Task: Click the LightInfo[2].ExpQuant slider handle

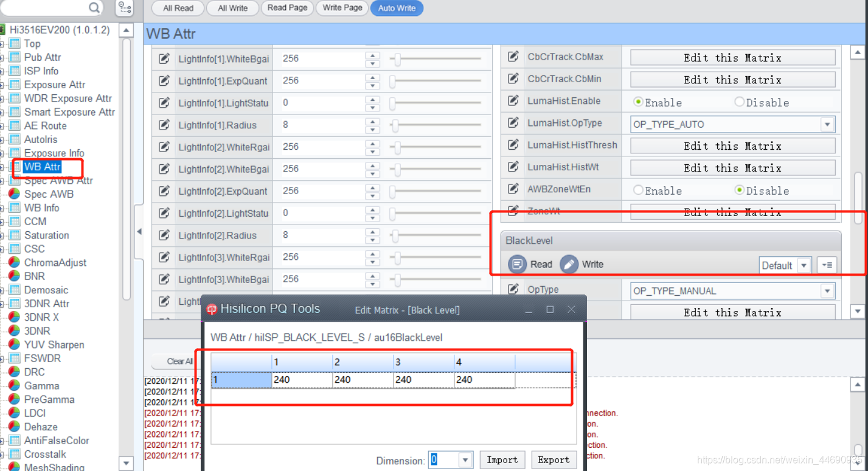Action: [x=393, y=191]
